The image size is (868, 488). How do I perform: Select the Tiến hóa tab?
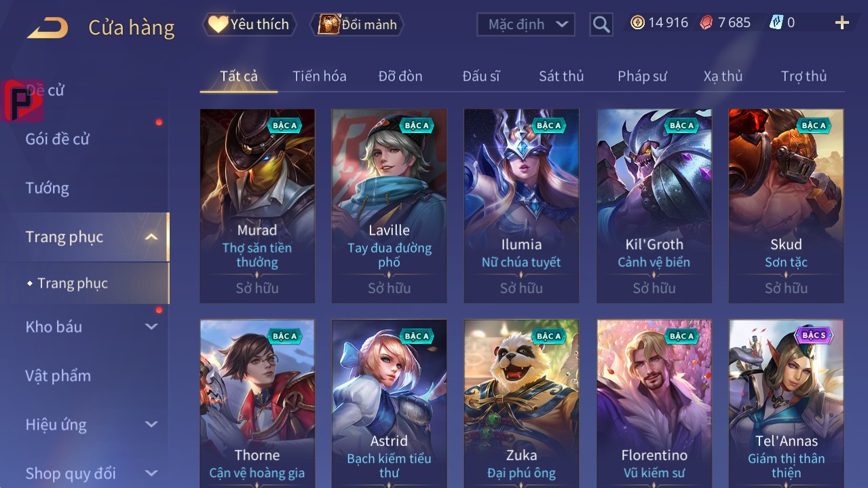320,76
